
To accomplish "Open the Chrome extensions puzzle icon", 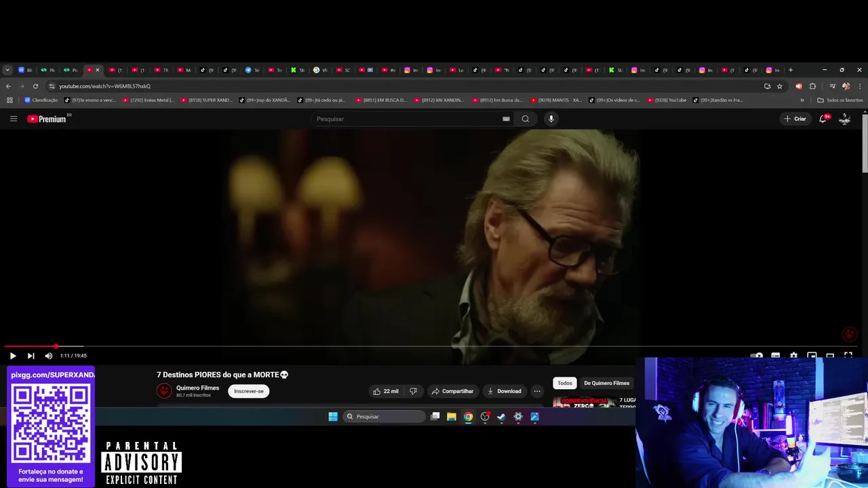I will tap(812, 86).
